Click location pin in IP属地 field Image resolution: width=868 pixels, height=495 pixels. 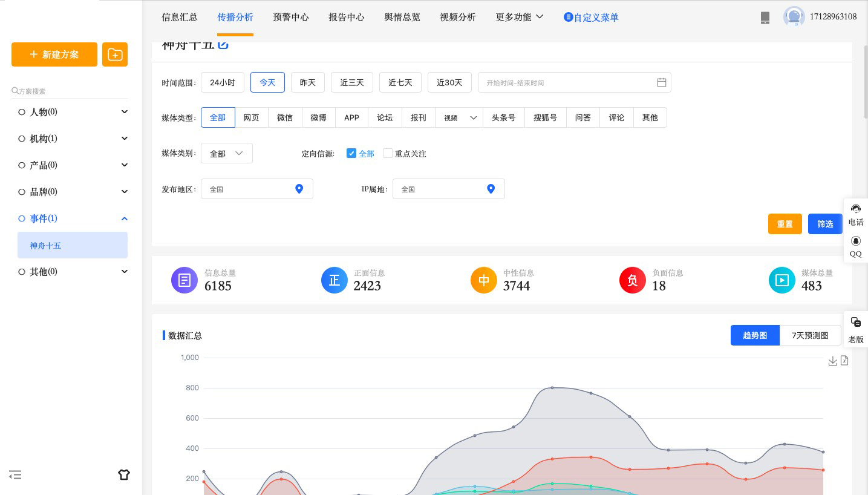point(491,189)
